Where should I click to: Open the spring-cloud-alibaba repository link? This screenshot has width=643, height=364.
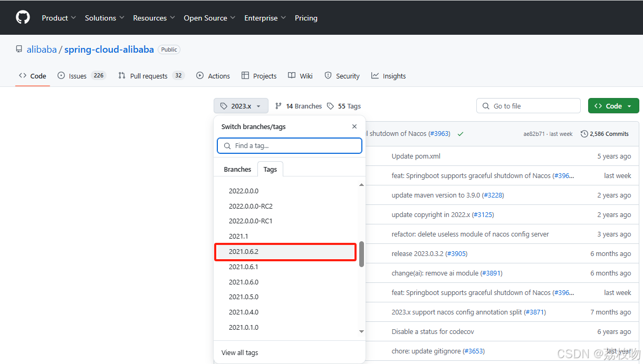[109, 50]
